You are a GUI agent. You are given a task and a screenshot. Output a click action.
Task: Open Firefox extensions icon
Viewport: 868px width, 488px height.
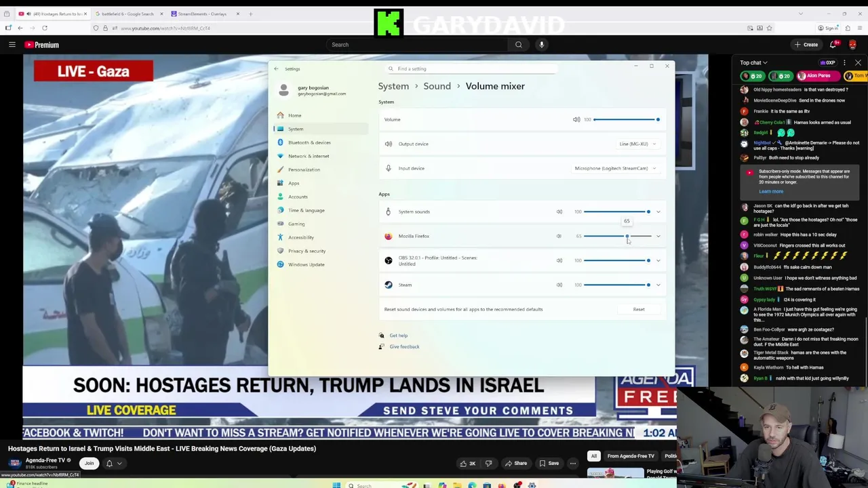point(848,28)
